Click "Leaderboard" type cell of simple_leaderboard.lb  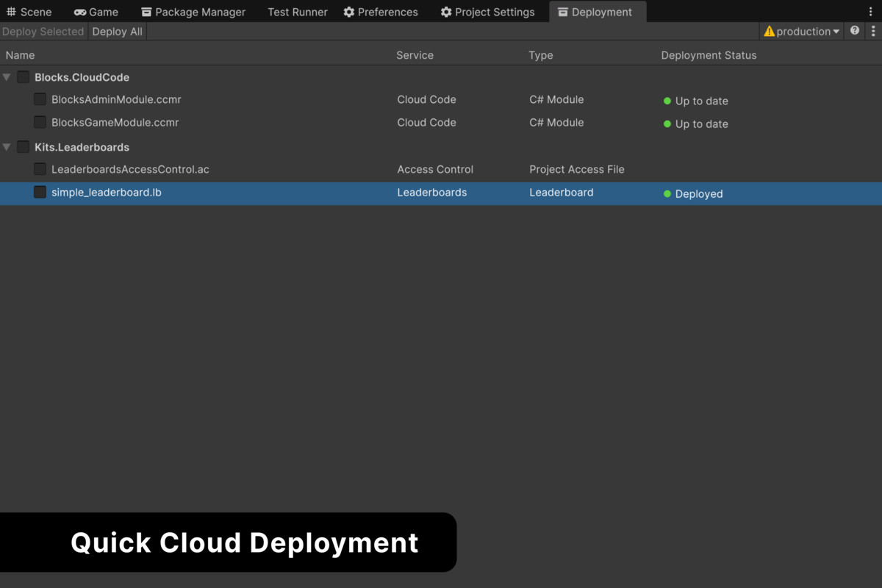(562, 193)
